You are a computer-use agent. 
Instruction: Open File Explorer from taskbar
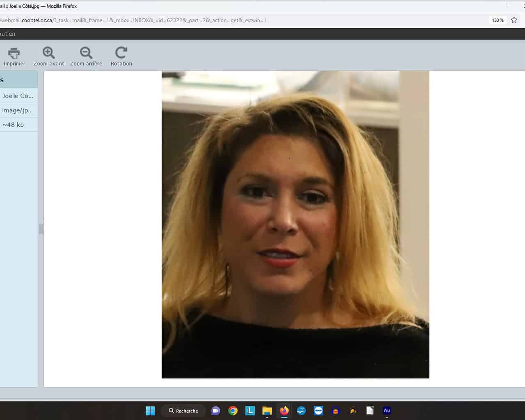(267, 411)
